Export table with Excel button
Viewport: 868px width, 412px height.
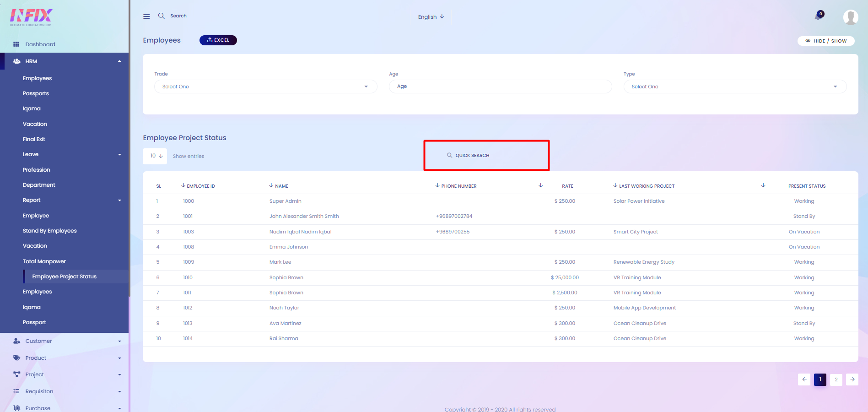point(218,40)
